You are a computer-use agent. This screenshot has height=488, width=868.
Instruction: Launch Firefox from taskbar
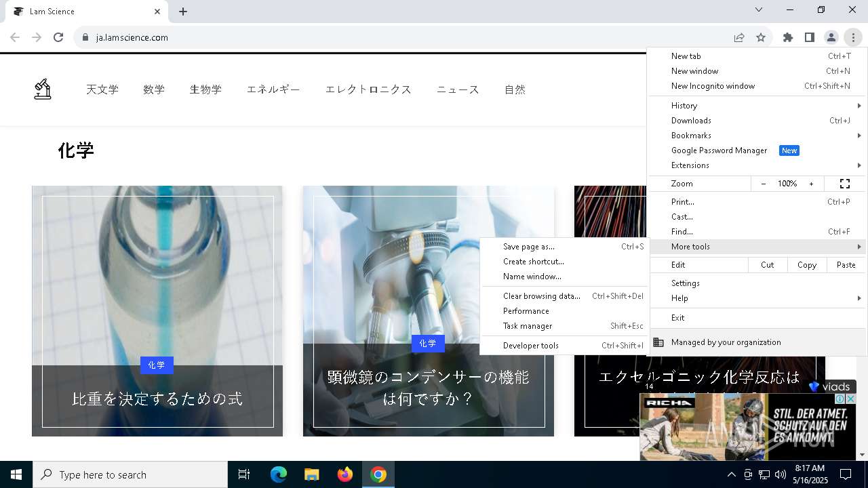pyautogui.click(x=345, y=474)
